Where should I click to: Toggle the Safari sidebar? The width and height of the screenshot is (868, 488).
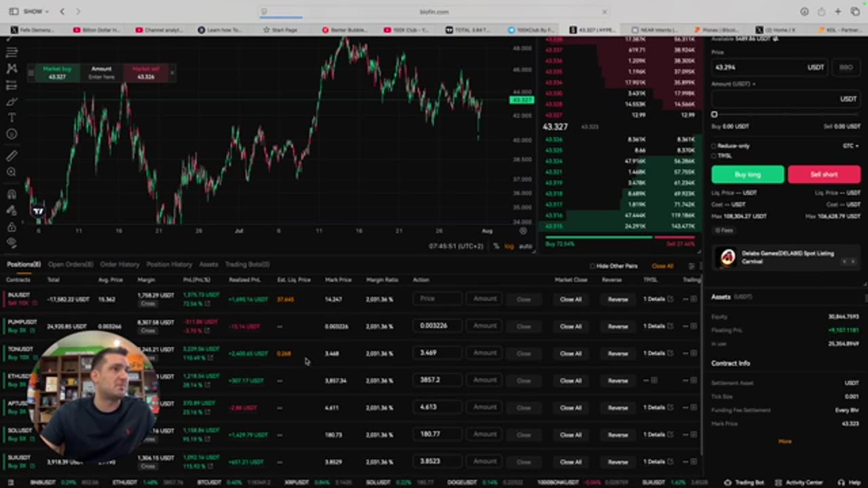tap(14, 12)
